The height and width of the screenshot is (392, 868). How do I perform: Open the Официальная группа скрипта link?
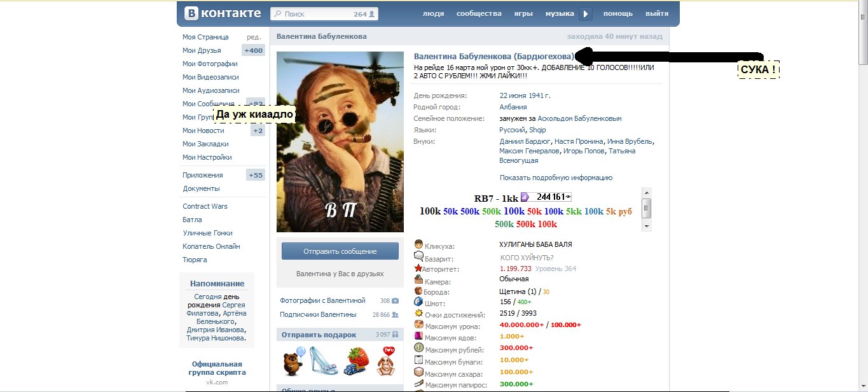coord(218,368)
